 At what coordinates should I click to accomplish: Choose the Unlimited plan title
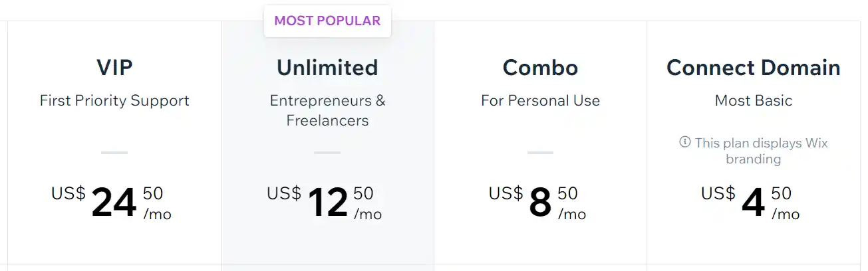click(x=327, y=67)
